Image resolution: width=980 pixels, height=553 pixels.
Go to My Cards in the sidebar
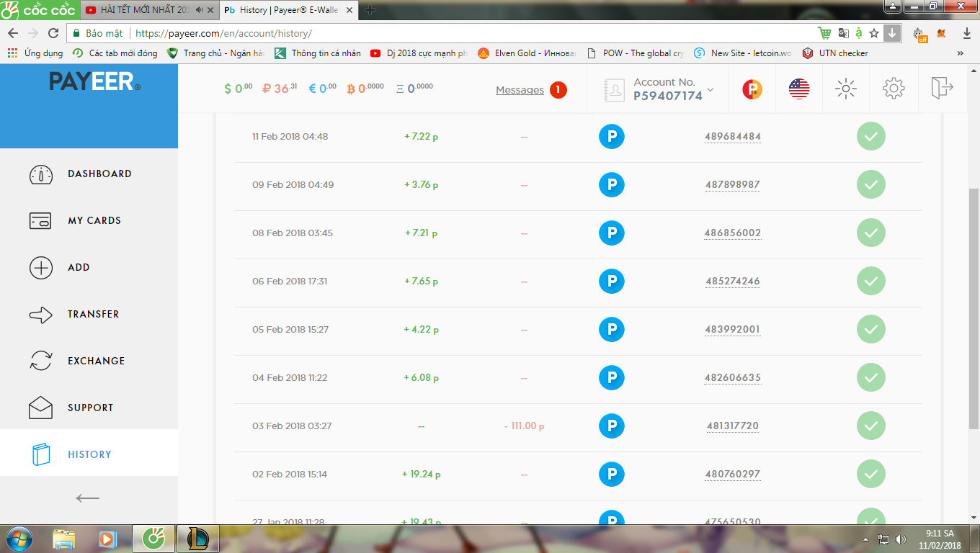[x=89, y=220]
